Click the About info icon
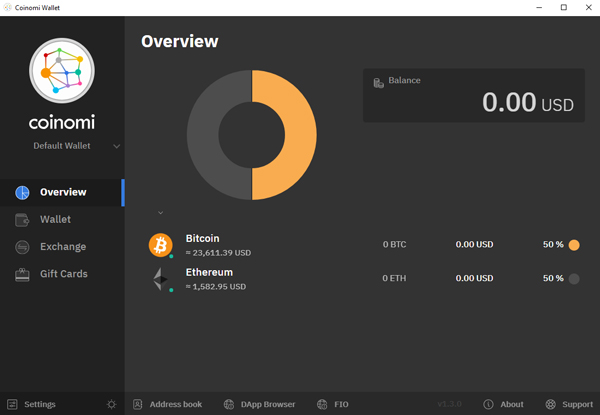600x415 pixels. coord(488,404)
